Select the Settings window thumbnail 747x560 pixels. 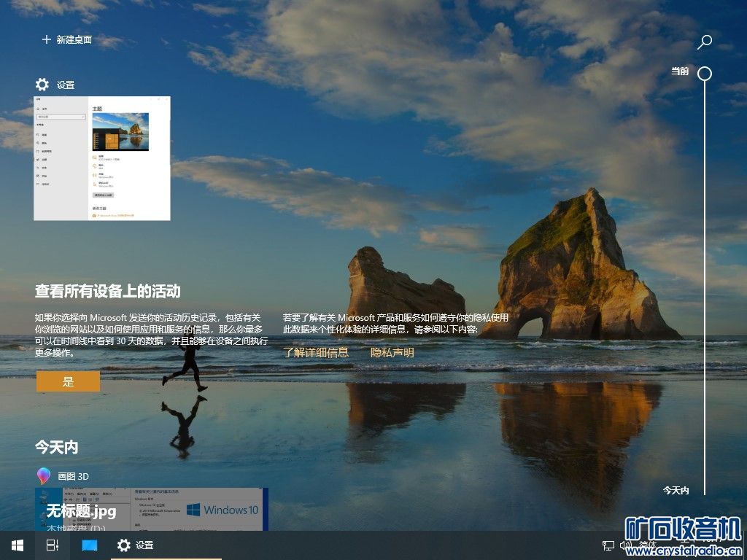tap(102, 158)
